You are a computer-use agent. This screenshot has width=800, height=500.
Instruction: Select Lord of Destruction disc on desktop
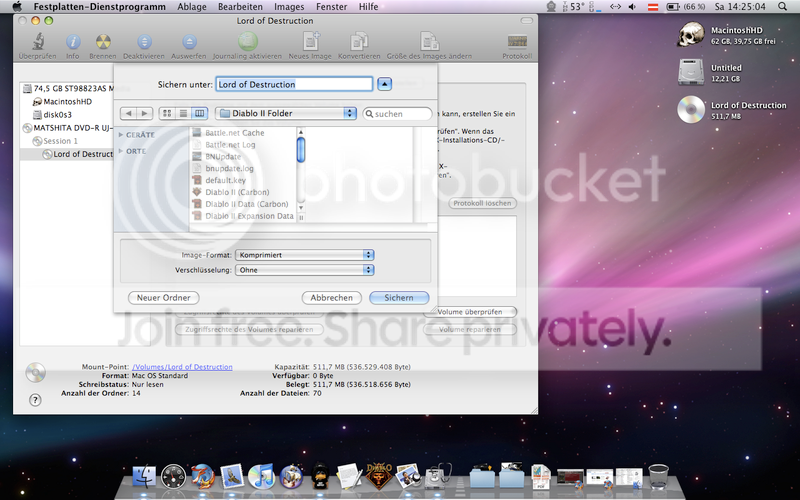point(691,110)
